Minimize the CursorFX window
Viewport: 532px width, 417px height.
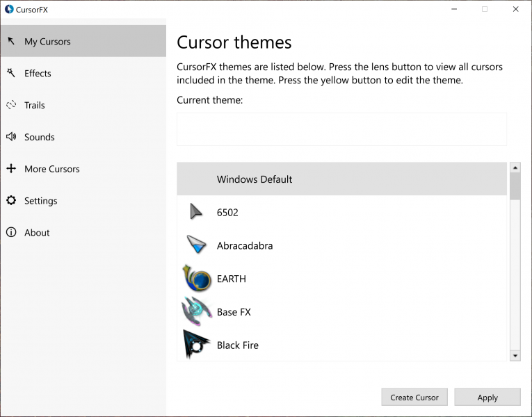(453, 9)
